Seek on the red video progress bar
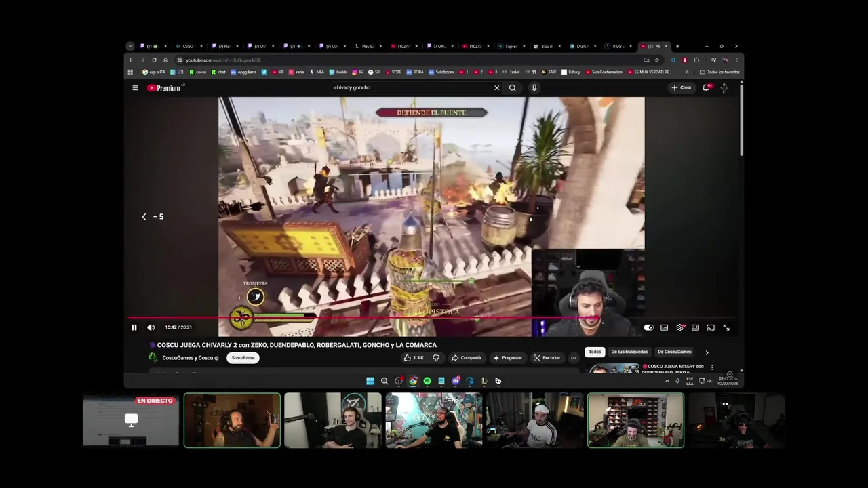 (431, 317)
